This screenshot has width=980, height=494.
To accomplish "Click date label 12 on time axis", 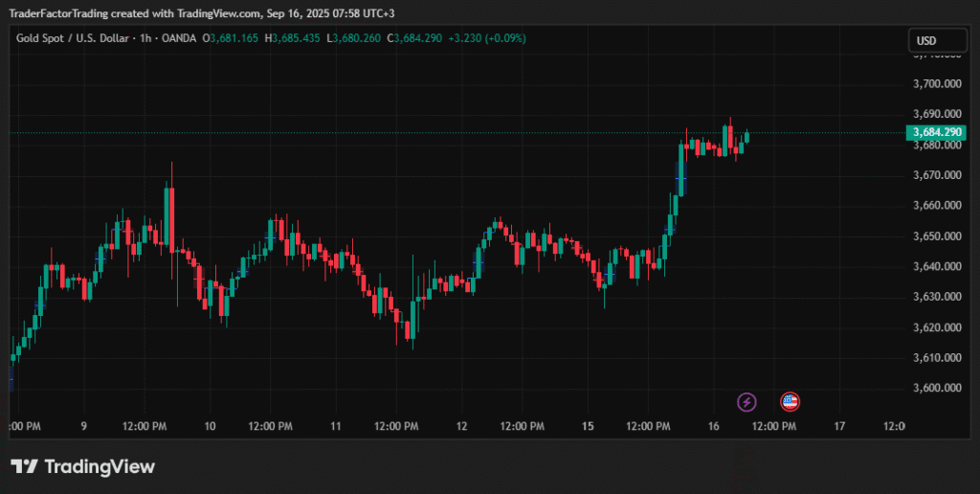I will [462, 426].
